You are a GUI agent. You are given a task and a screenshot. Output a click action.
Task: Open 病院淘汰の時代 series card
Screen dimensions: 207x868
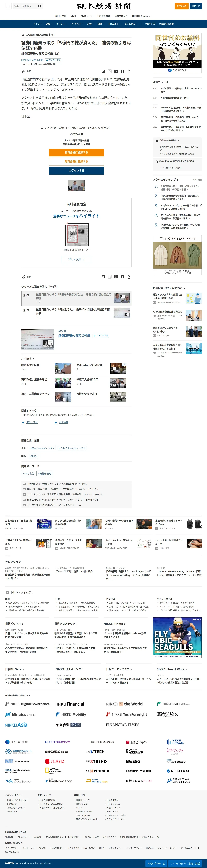point(46,368)
